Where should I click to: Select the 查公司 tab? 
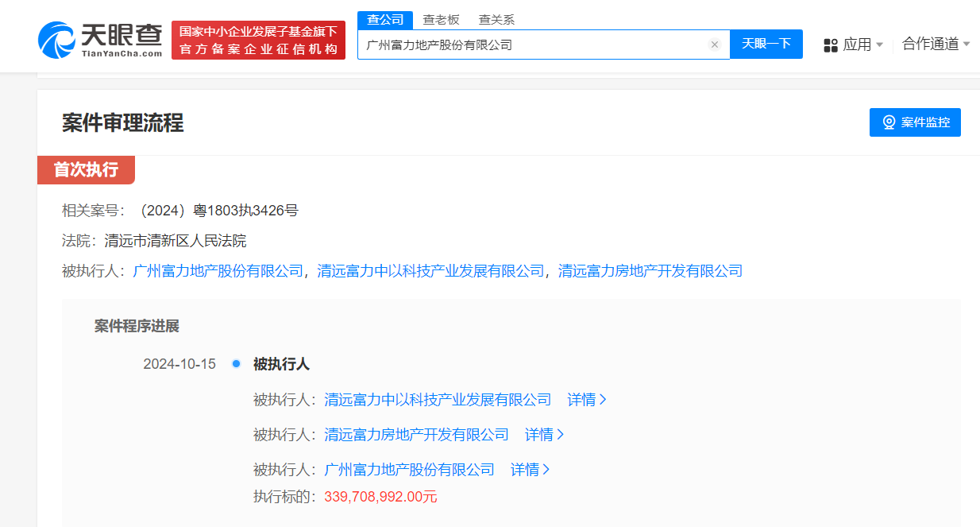coord(385,20)
